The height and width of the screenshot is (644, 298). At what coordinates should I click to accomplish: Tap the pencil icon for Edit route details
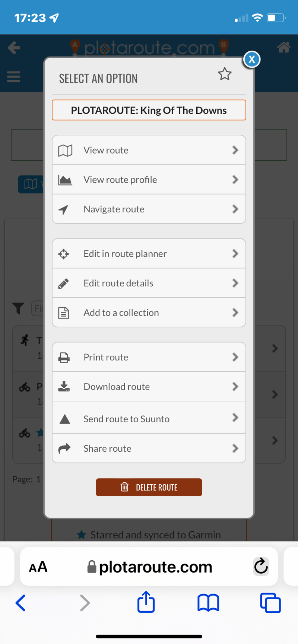tap(64, 283)
